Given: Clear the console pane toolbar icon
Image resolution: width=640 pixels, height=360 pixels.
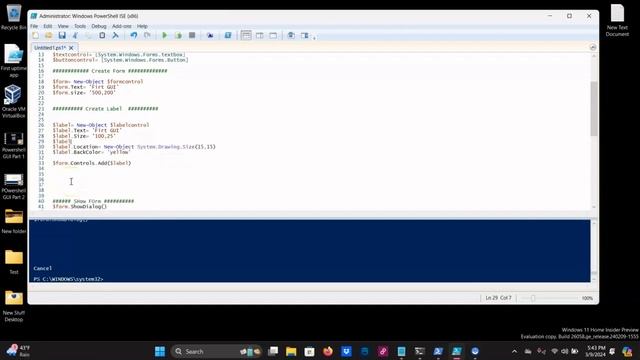Looking at the screenshot, I should tap(116, 36).
